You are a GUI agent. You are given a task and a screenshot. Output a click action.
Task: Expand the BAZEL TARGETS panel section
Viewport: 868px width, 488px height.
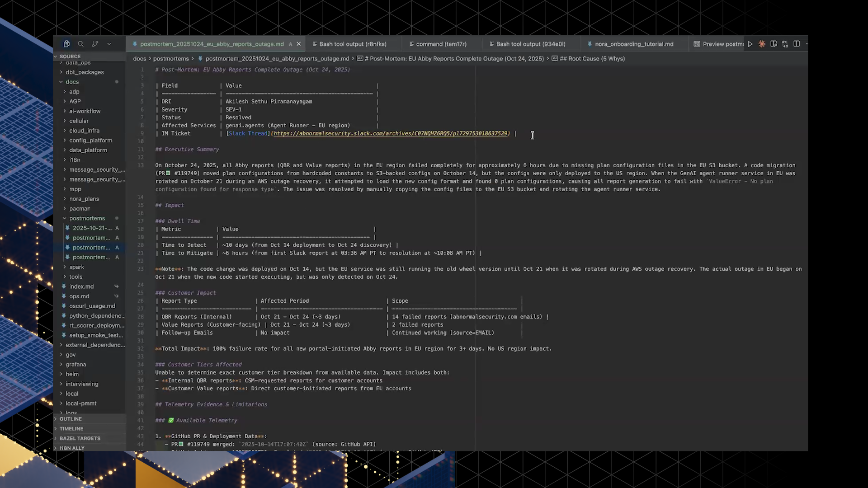point(80,438)
